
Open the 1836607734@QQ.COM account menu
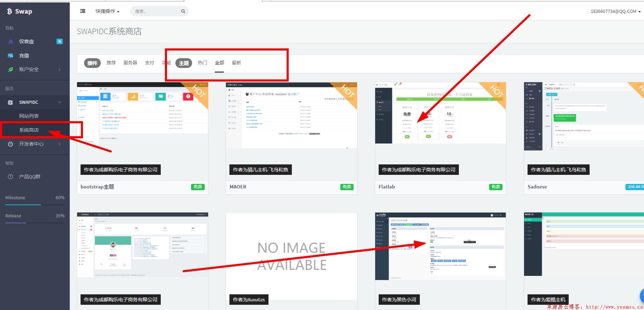click(x=615, y=11)
